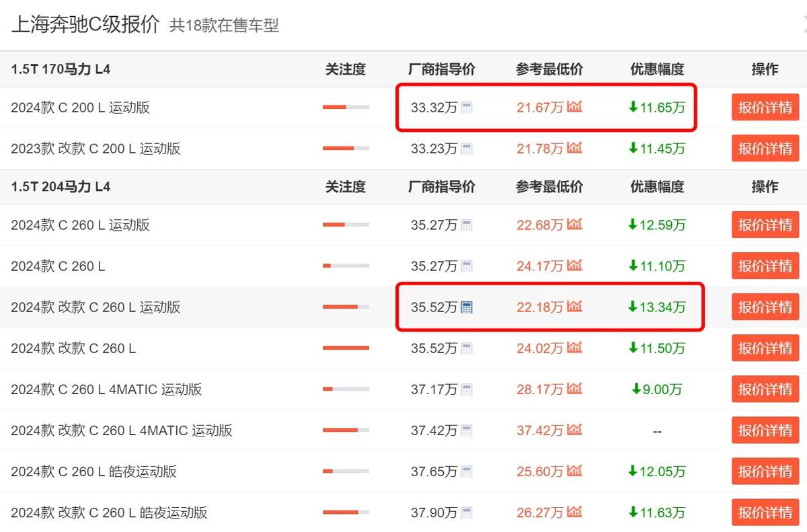
Task: Click the 共18款在售车型 count text
Action: (224, 26)
